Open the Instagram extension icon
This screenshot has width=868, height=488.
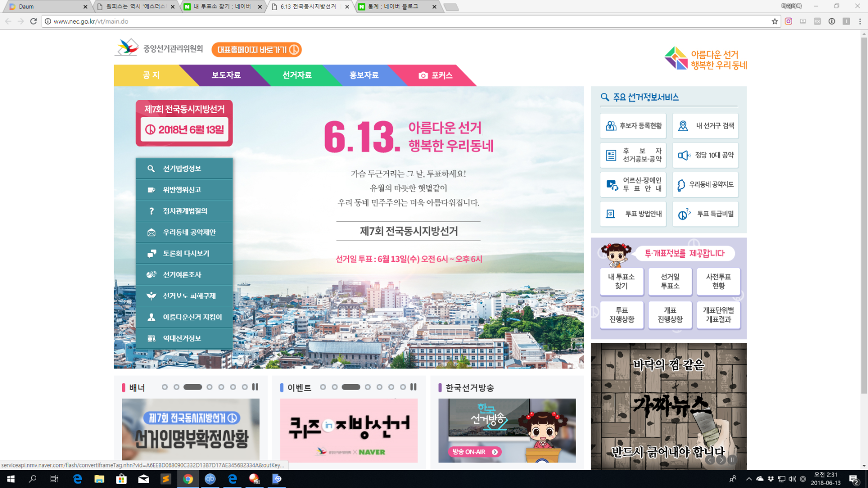point(789,21)
